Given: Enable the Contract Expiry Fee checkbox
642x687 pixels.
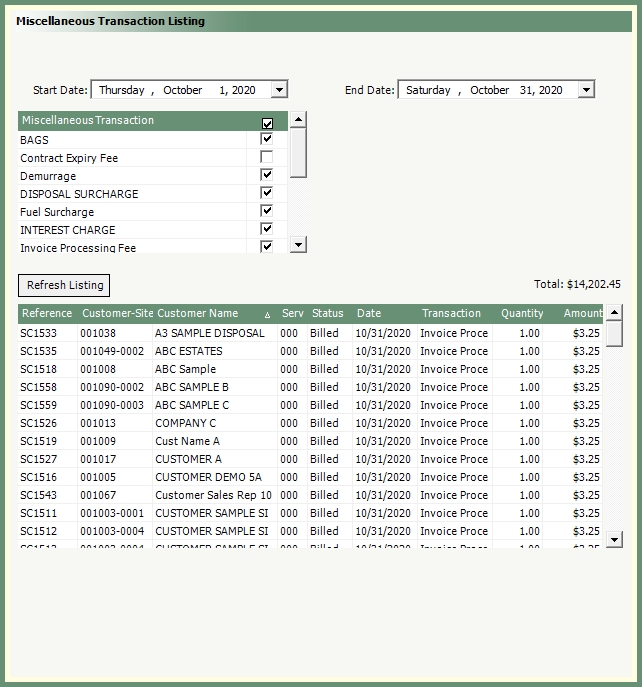Looking at the screenshot, I should (267, 158).
